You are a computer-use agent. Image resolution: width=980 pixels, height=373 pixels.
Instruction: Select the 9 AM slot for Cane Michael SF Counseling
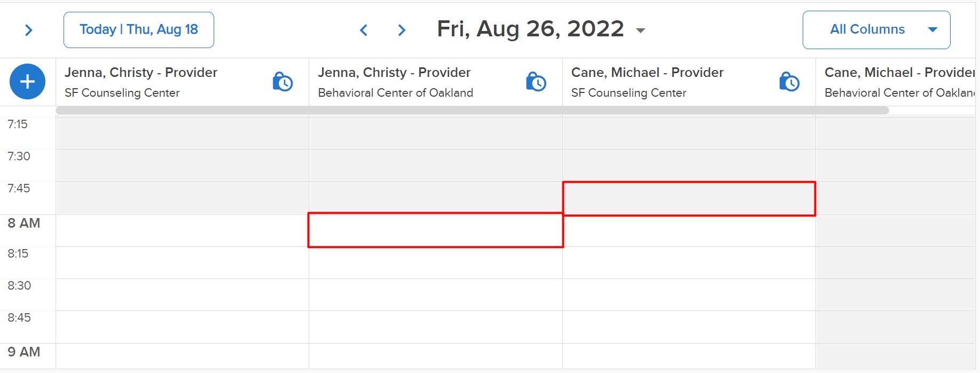coord(689,356)
